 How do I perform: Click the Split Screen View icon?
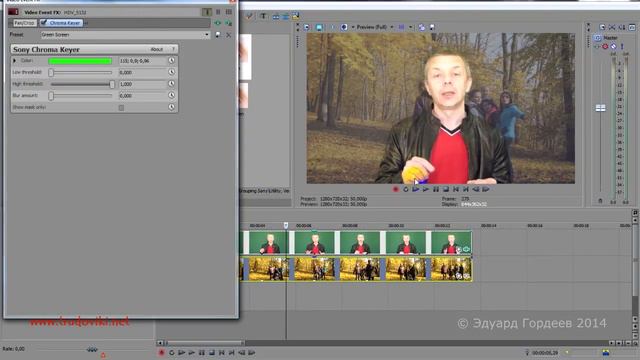click(x=344, y=27)
